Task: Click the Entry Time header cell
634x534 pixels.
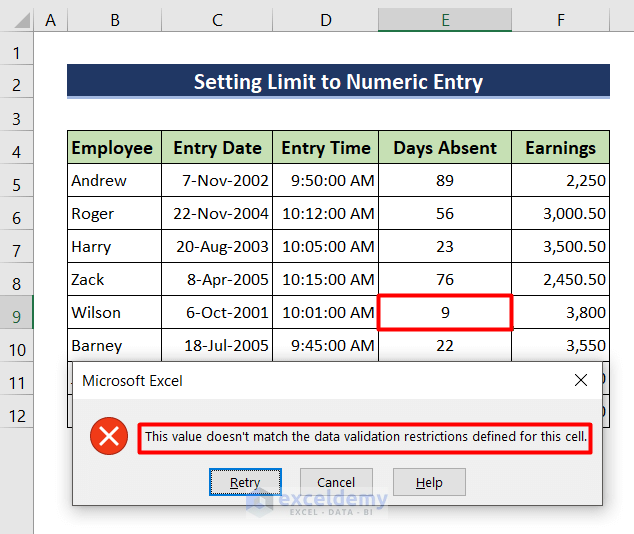Action: [x=325, y=148]
